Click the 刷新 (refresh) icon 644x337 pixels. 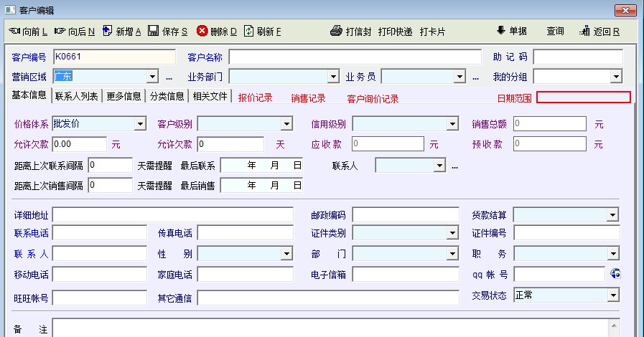click(249, 32)
